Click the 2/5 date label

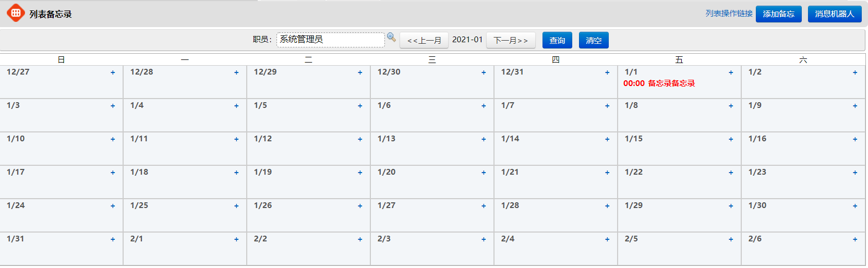coord(631,239)
